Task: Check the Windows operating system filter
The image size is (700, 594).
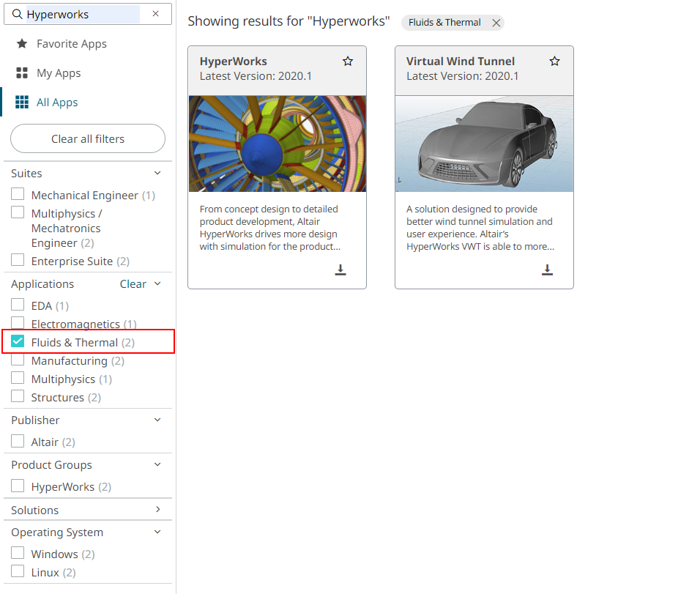Action: click(18, 554)
